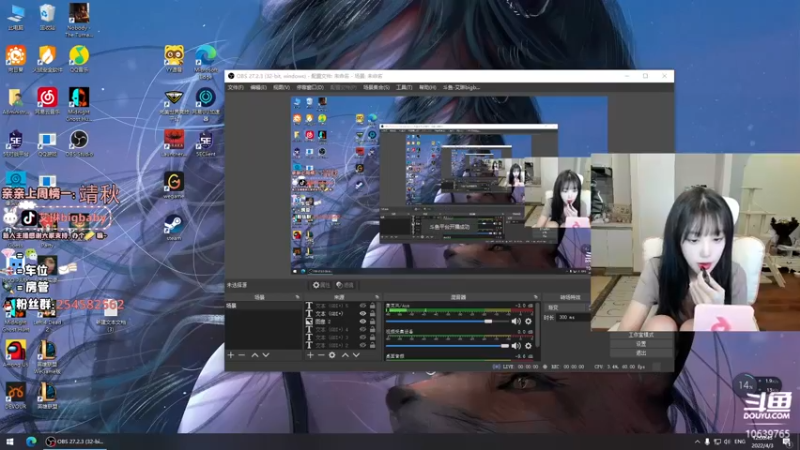Open the 视图(V) menu in OBS

[x=281, y=87]
